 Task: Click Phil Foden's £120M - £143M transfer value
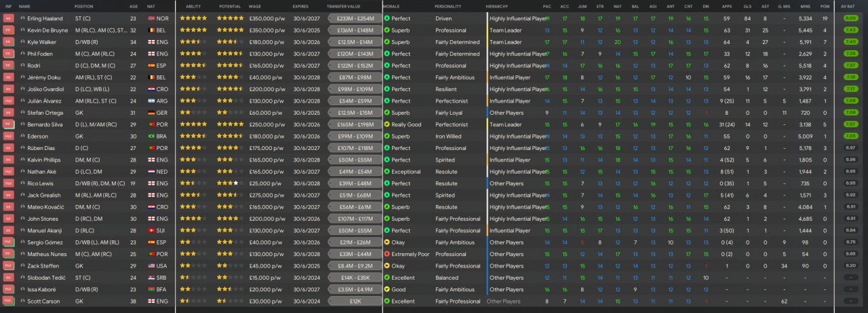click(355, 54)
